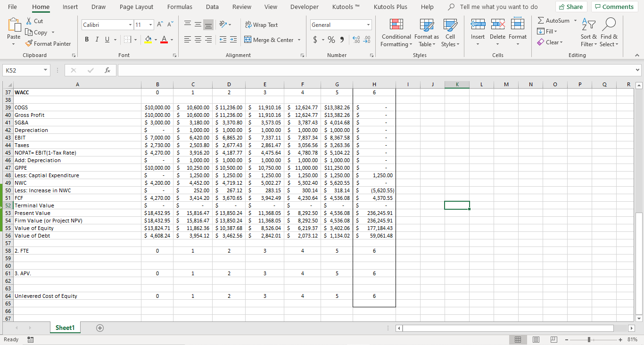Viewport: 644px width, 345px height.
Task: Click the Format Painter brush icon
Action: pos(29,44)
